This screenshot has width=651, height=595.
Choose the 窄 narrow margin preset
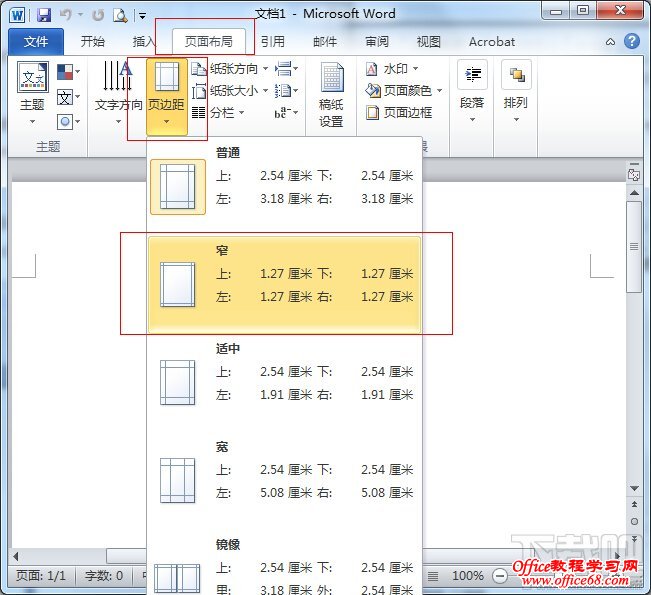[x=284, y=284]
